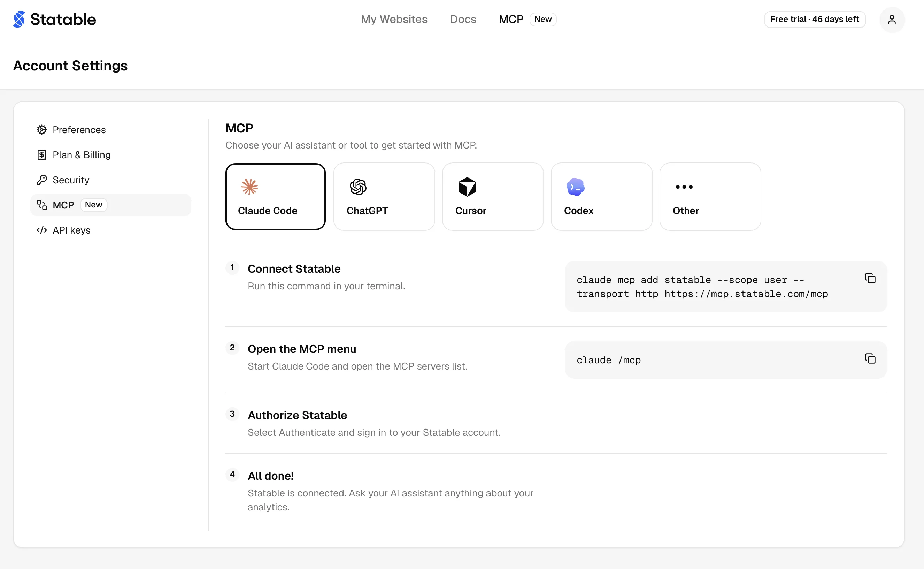Click the 'All done!' step heading

(x=271, y=476)
